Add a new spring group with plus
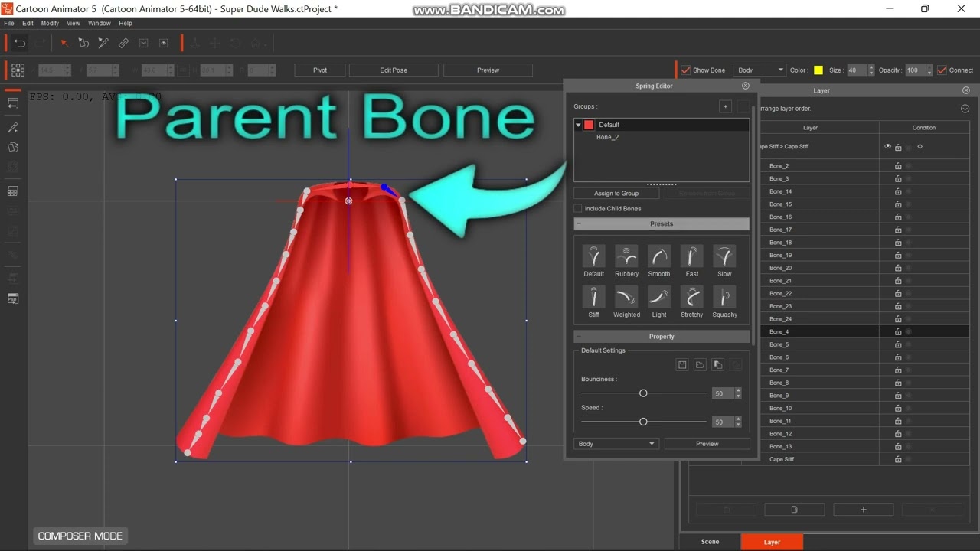The height and width of the screenshot is (551, 980). click(x=725, y=106)
